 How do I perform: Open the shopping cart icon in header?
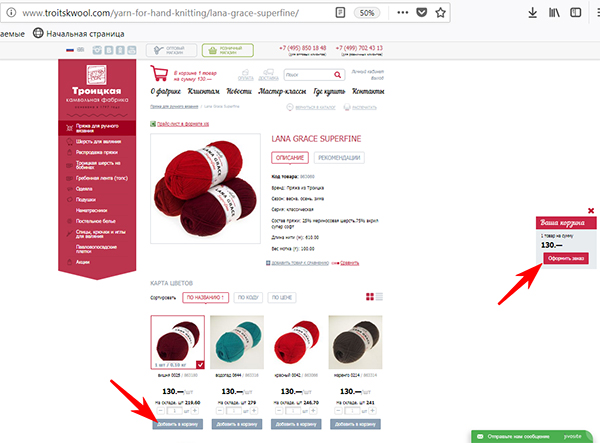[x=159, y=73]
